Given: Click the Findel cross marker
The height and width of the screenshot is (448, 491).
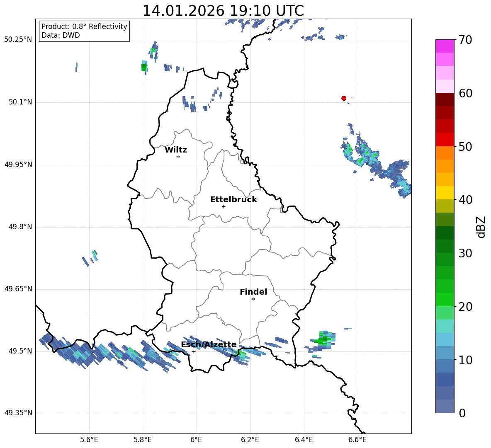Looking at the screenshot, I should click(x=253, y=299).
